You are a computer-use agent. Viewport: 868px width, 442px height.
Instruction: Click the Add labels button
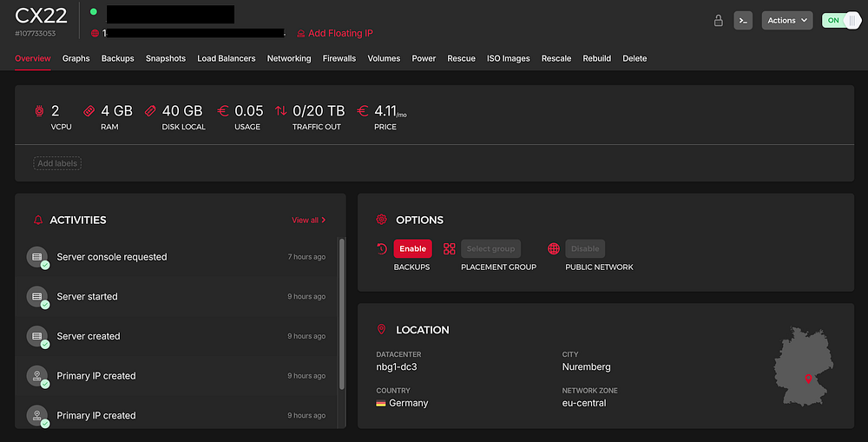coord(57,163)
